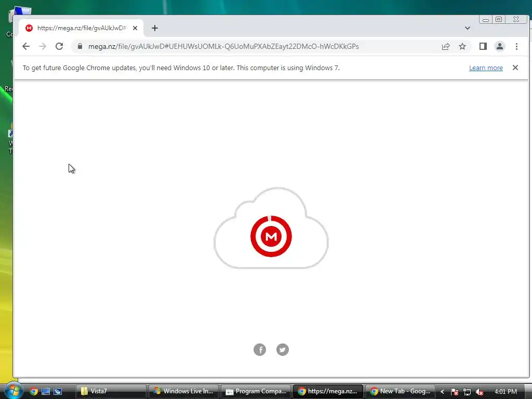Minimize the Chrome window
Screen dimensions: 532x399
pos(486,20)
